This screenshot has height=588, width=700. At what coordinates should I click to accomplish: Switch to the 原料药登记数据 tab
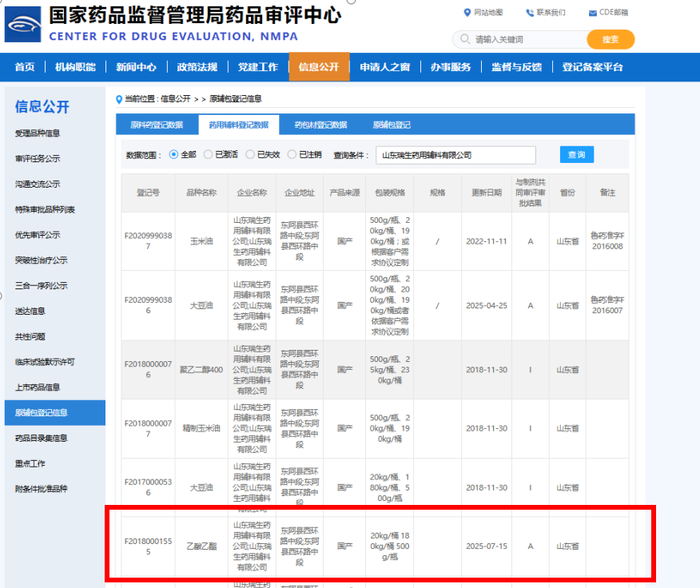(157, 125)
